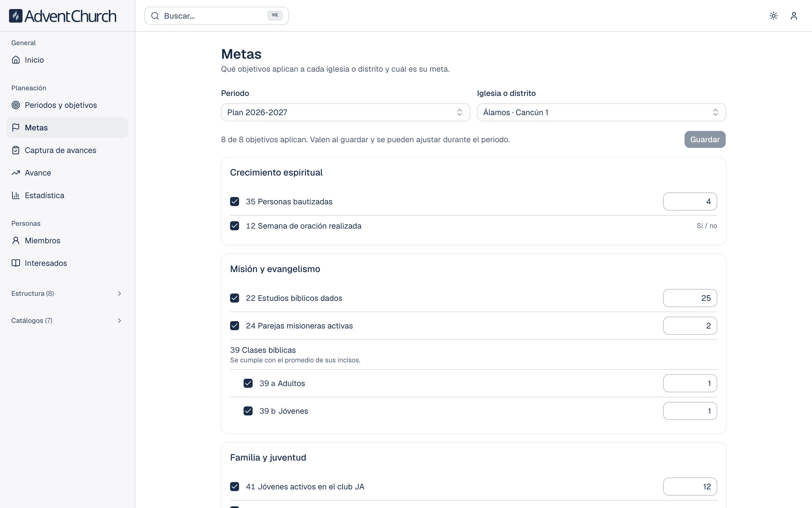The width and height of the screenshot is (812, 508).
Task: Click the Estadística bar chart icon
Action: click(x=16, y=195)
